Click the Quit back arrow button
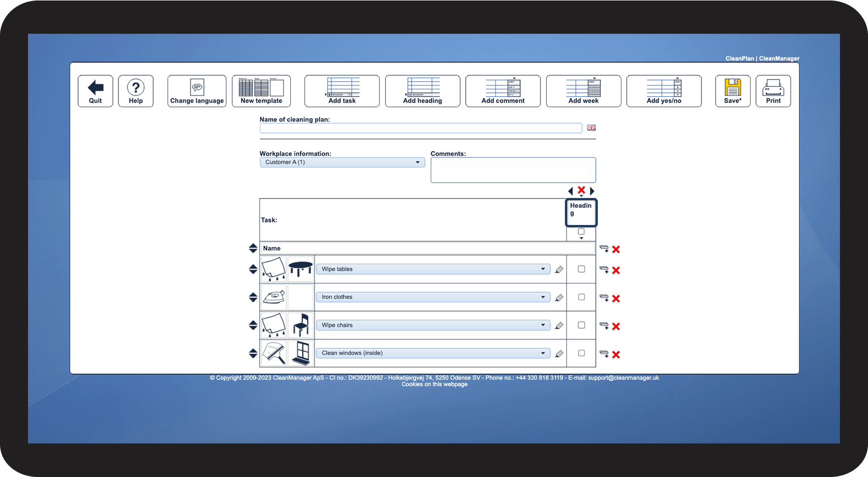The image size is (868, 477). click(x=95, y=91)
